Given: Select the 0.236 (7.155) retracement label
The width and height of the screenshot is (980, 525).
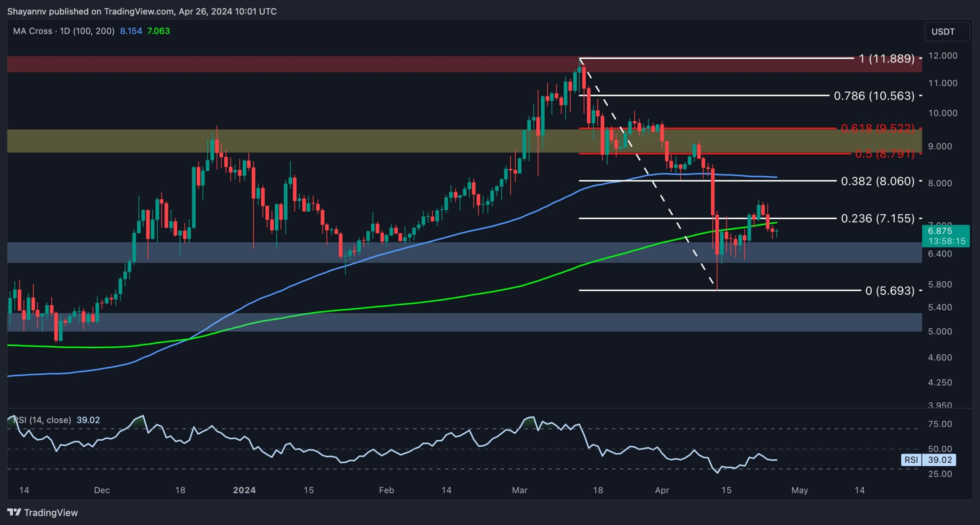Looking at the screenshot, I should pyautogui.click(x=877, y=218).
